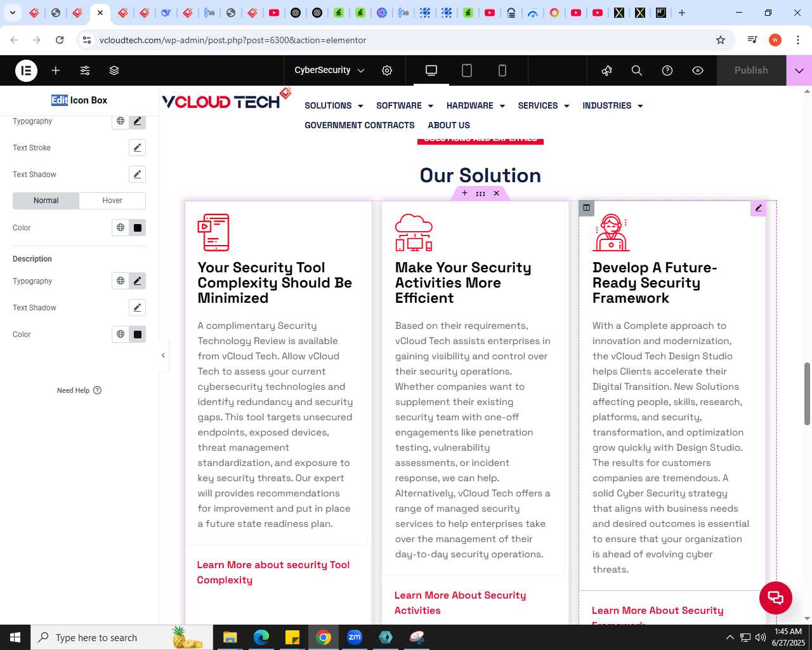Click the Icon Box edit pencil handle

[x=758, y=208]
